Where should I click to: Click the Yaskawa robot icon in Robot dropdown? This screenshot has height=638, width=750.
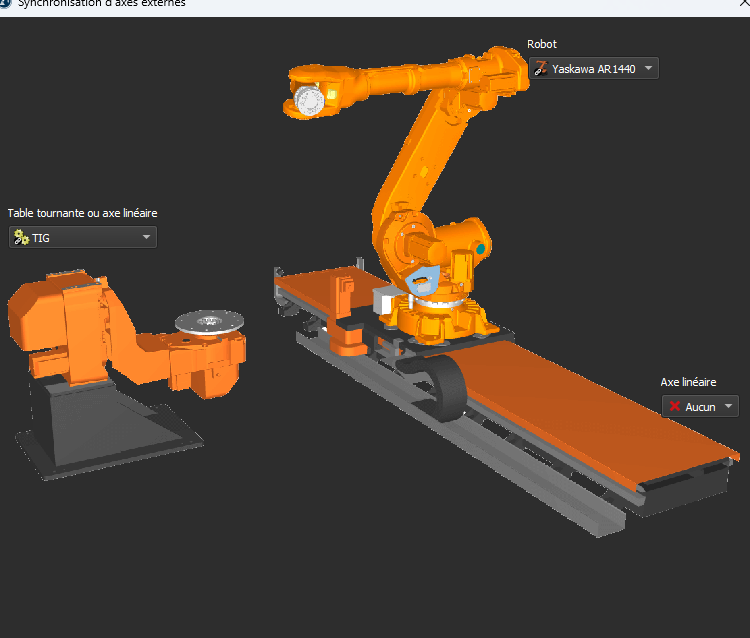pyautogui.click(x=541, y=69)
